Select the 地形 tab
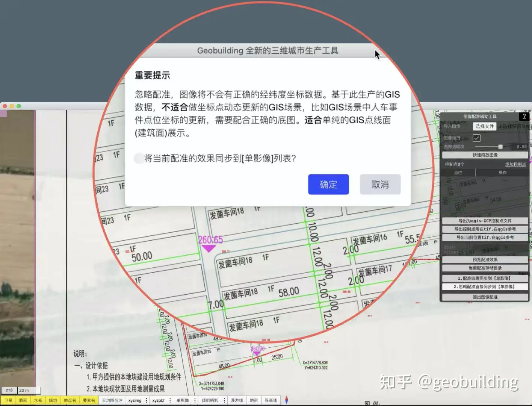This screenshot has height=406, width=532. [254, 400]
